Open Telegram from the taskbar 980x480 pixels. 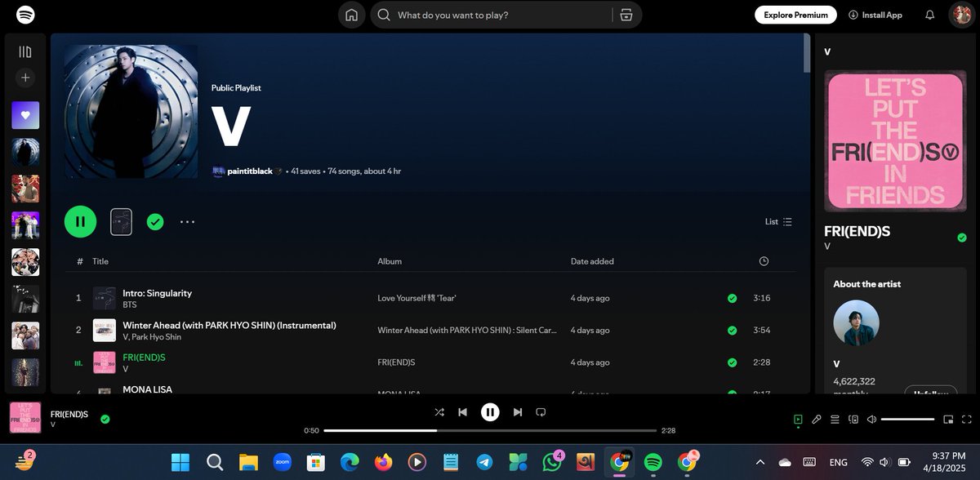[484, 462]
